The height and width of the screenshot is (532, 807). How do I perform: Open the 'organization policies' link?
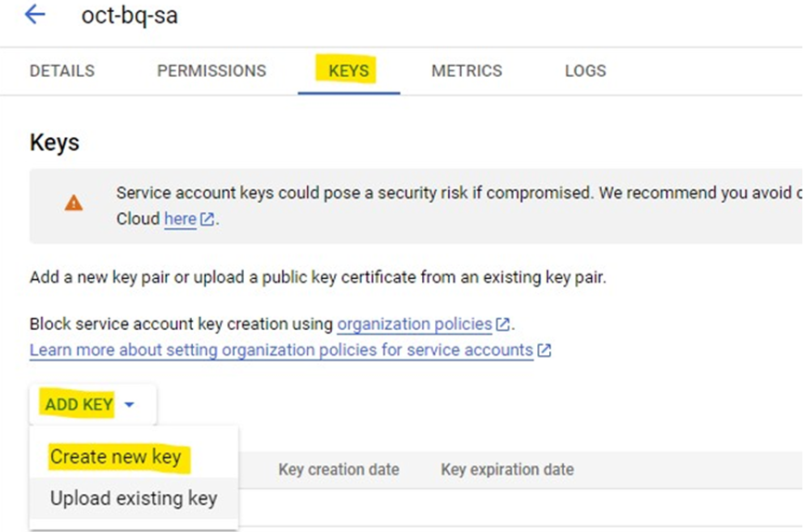tap(415, 324)
